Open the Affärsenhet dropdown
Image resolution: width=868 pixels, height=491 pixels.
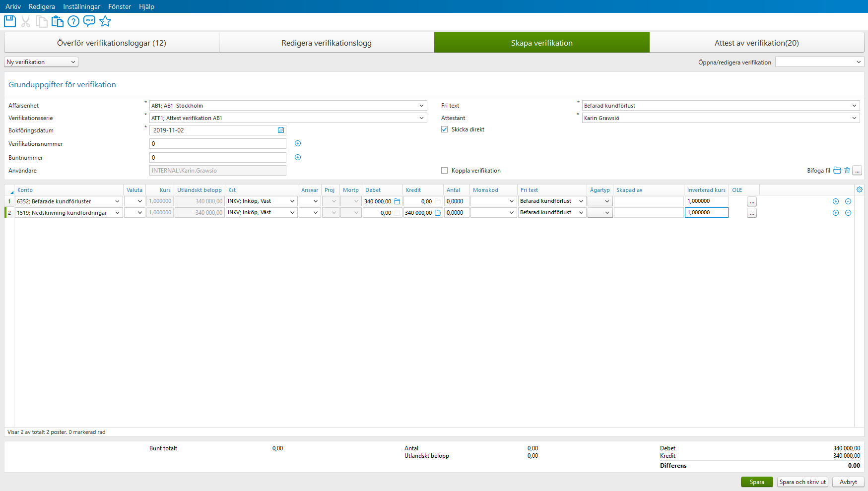coord(422,105)
